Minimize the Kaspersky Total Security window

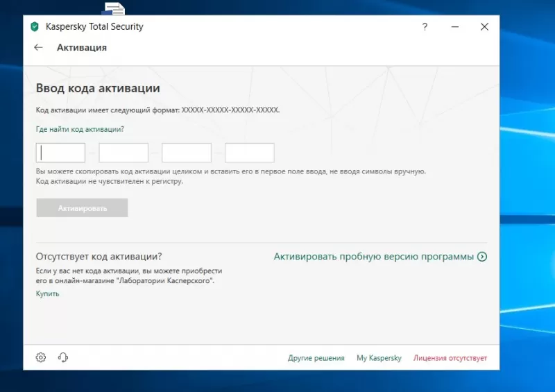455,27
